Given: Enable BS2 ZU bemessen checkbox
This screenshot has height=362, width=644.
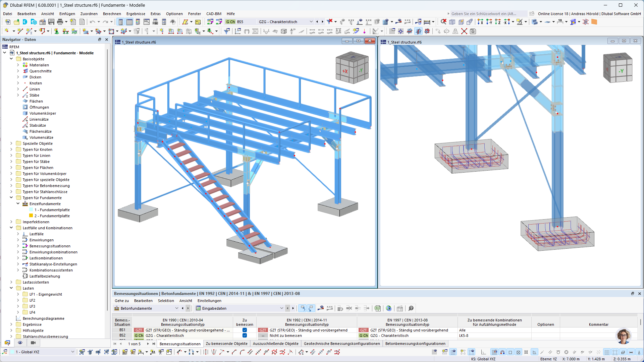Looking at the screenshot, I should point(245,336).
